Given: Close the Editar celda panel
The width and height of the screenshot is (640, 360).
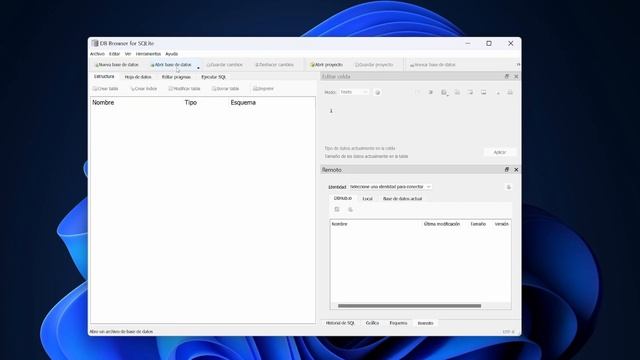Looking at the screenshot, I should click(516, 76).
